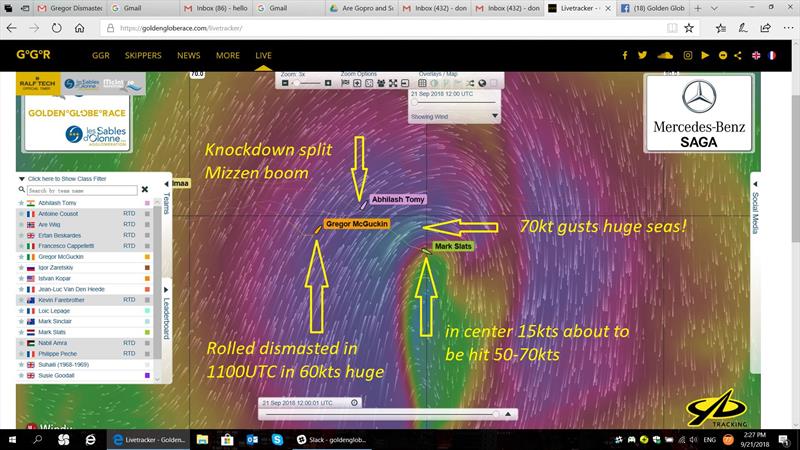The width and height of the screenshot is (800, 450).
Task: Zoom out with the minus map button
Action: [285, 83]
